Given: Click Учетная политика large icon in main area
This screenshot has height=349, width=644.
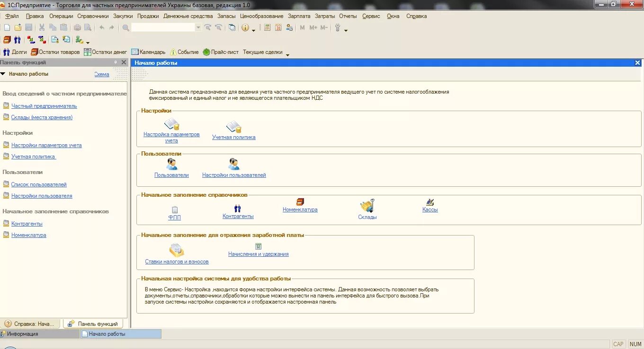Looking at the screenshot, I should (x=234, y=127).
